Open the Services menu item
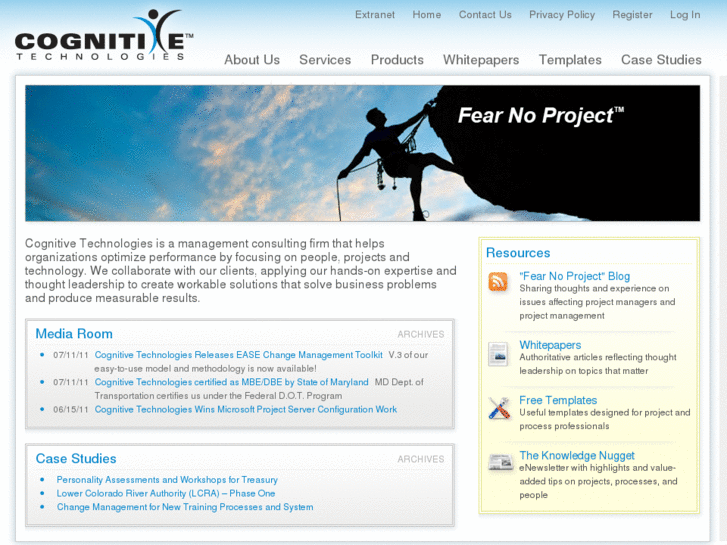Viewport: 727px width, 545px height. tap(325, 60)
